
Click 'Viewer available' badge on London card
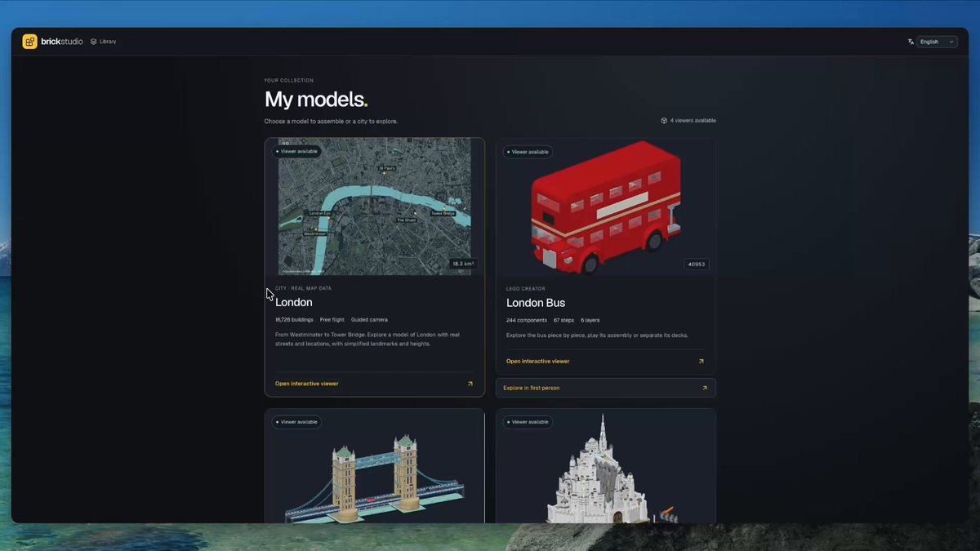point(296,151)
